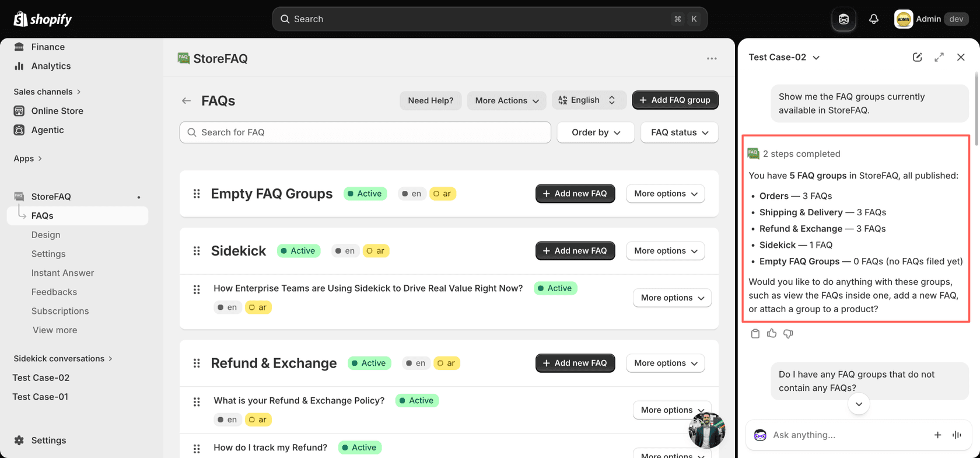
Task: Give thumbs down to the Sidekick response
Action: tap(788, 334)
